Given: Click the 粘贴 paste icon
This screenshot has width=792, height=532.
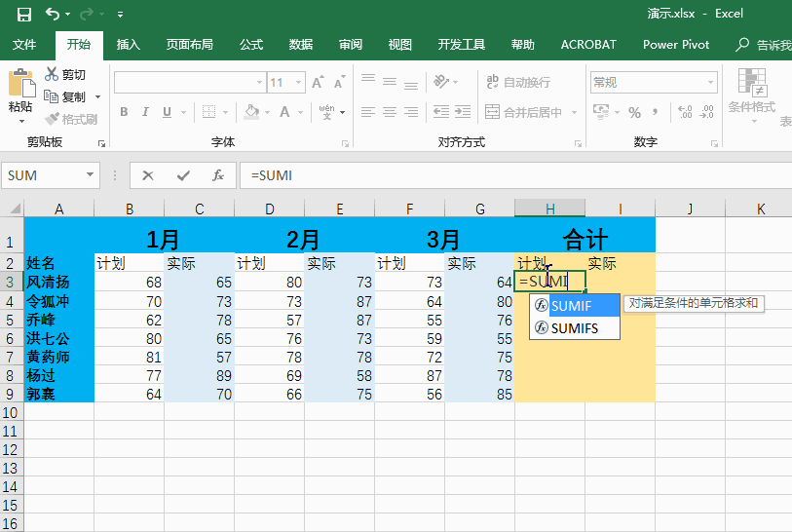Looking at the screenshot, I should 20,82.
